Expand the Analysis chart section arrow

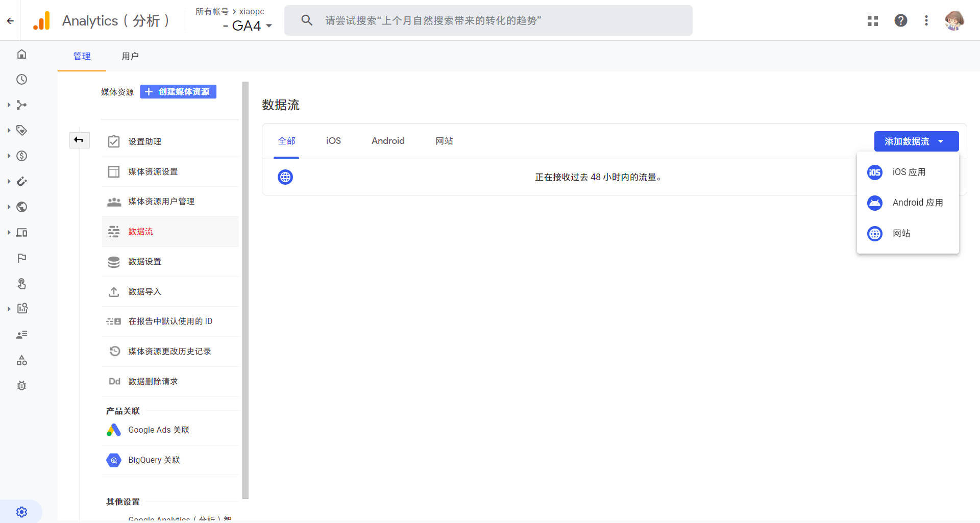pos(9,309)
